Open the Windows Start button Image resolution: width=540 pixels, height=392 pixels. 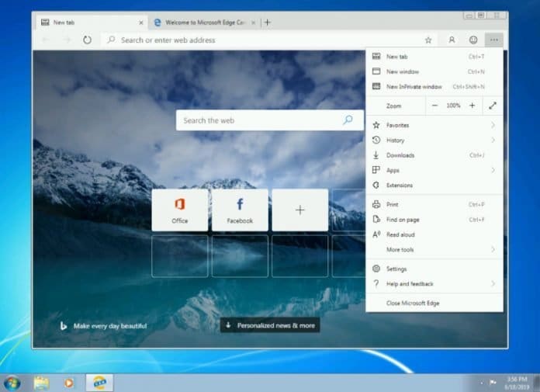coord(12,383)
